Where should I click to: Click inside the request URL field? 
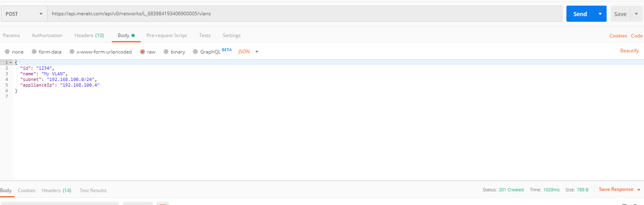(x=305, y=14)
